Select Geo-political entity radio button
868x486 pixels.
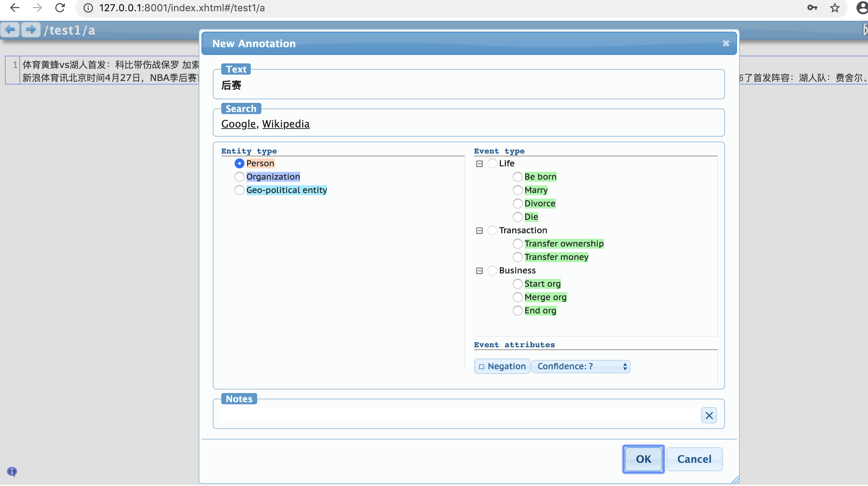(x=240, y=190)
